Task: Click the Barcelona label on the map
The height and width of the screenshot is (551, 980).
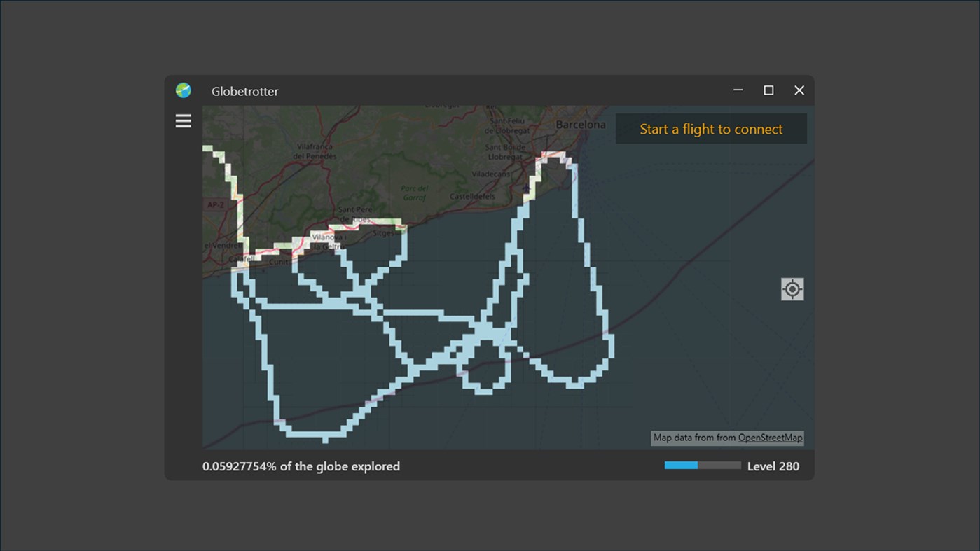Action: point(581,125)
